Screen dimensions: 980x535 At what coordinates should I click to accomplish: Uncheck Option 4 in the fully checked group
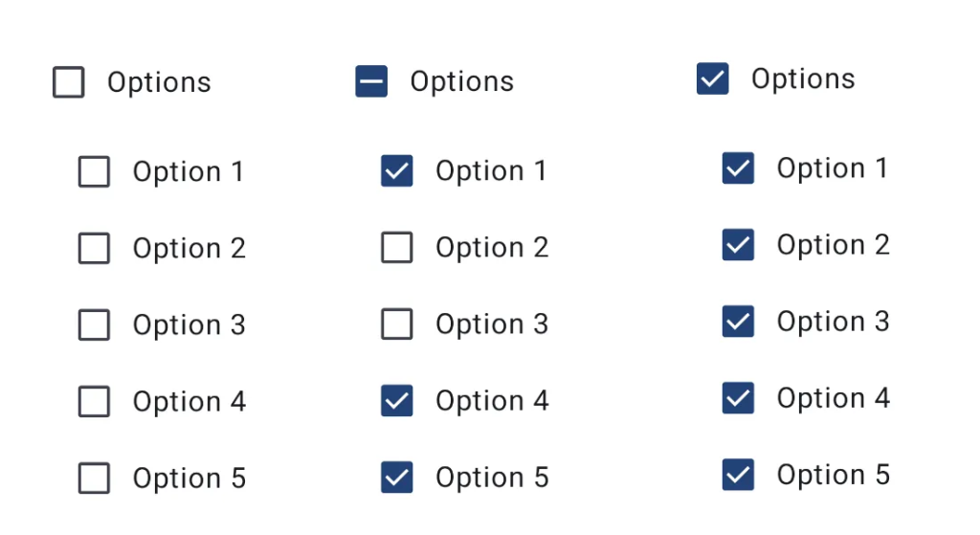[738, 398]
